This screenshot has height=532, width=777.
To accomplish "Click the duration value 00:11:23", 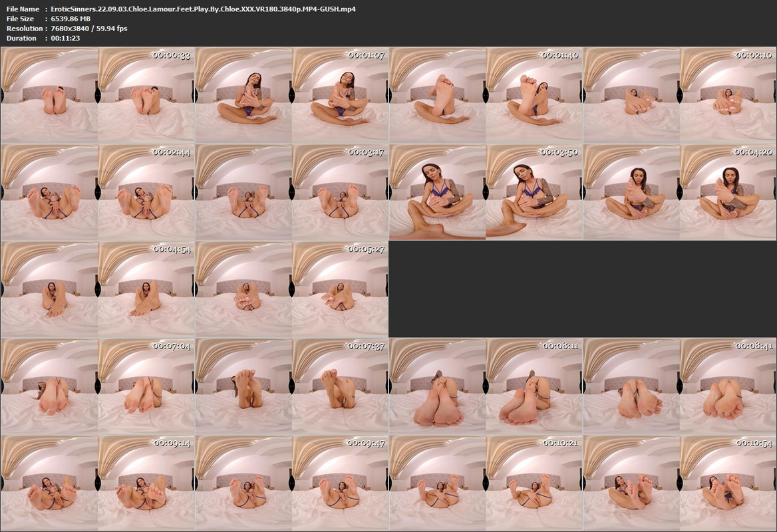I will pyautogui.click(x=65, y=38).
